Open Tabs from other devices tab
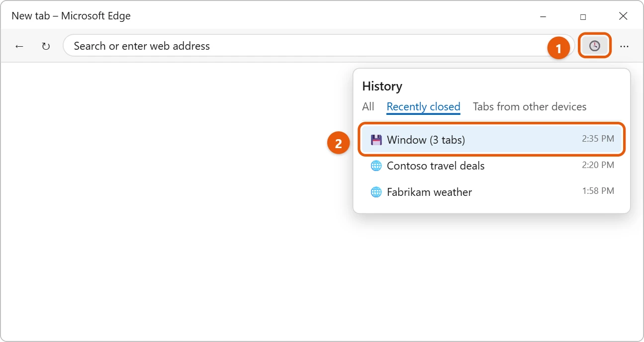Viewport: 644px width, 342px height. tap(530, 107)
